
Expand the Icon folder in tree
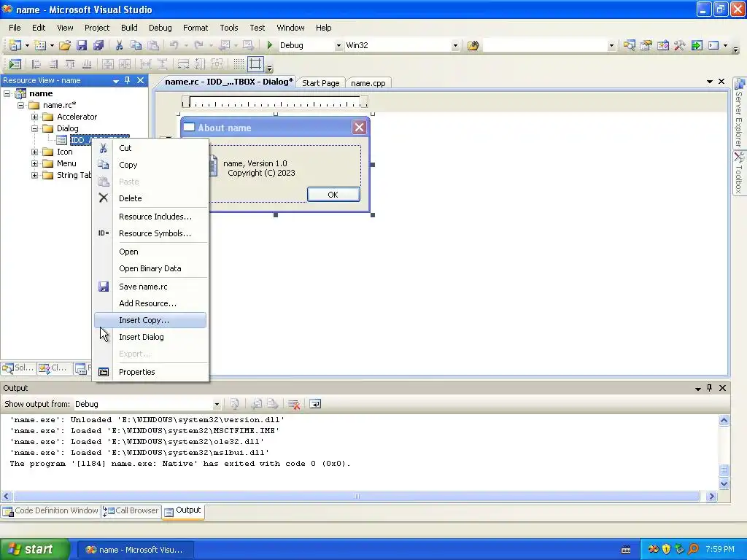pyautogui.click(x=34, y=152)
